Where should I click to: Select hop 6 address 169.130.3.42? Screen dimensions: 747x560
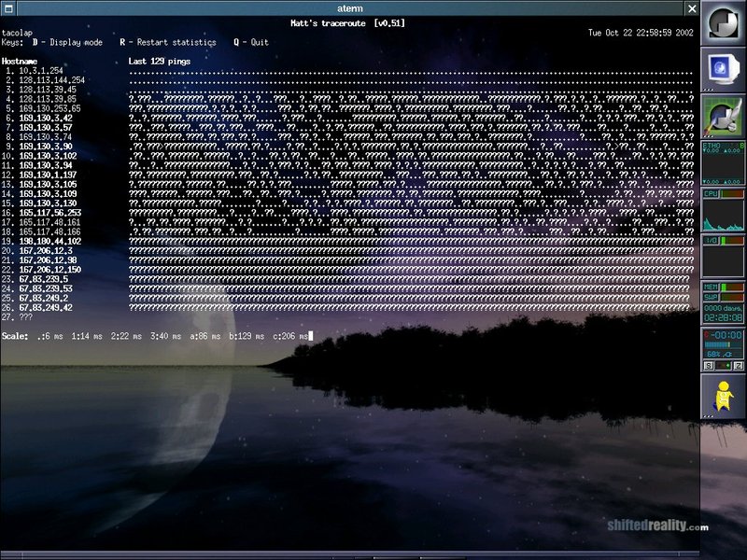coord(46,119)
